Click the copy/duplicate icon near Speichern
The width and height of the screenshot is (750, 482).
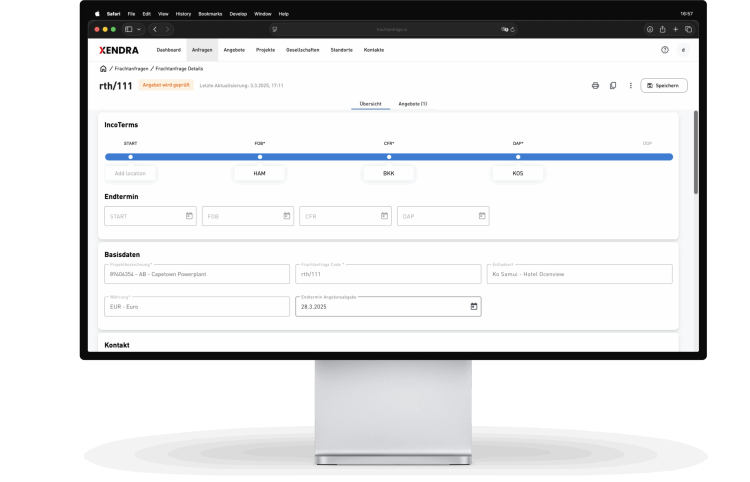[x=613, y=86]
